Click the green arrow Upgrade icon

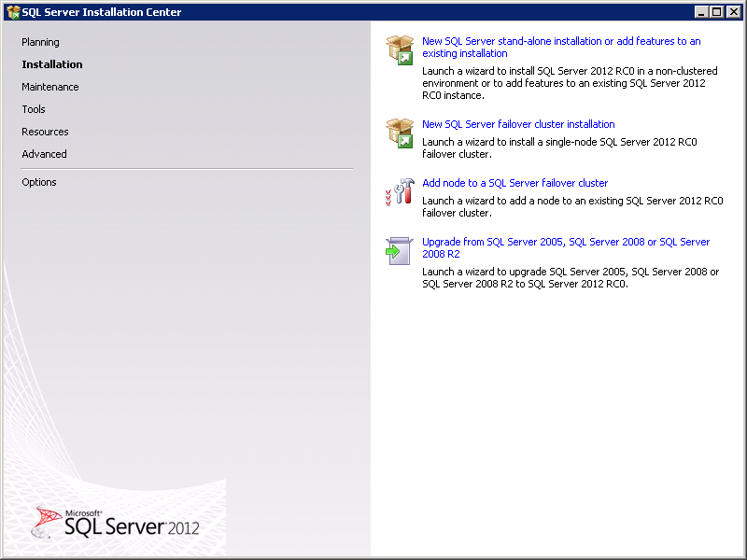click(x=400, y=250)
